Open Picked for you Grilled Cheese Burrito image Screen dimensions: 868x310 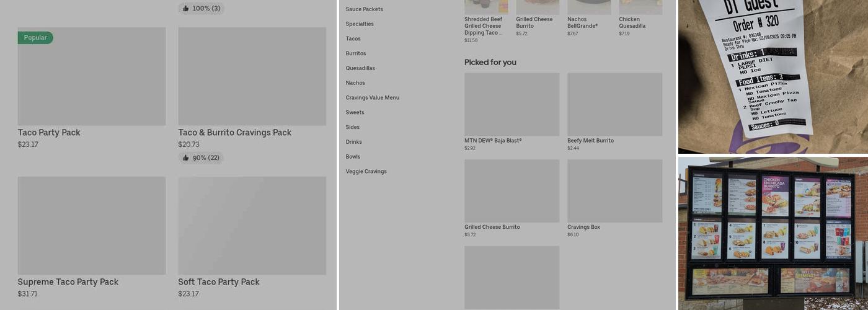point(512,191)
